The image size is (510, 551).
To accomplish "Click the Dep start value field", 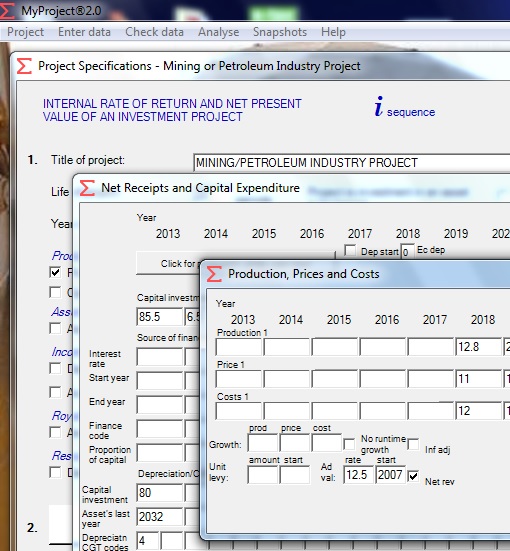I will (407, 252).
